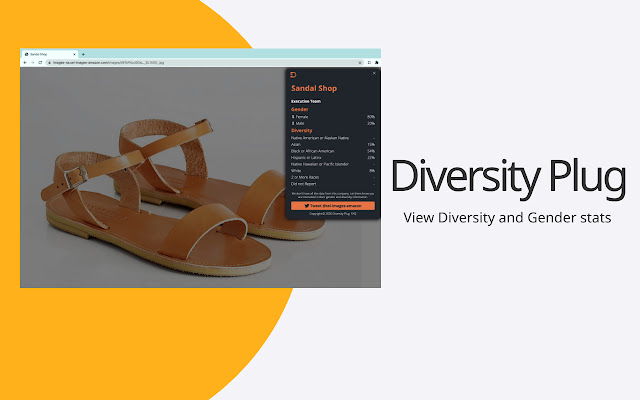Click the address bar URL field
This screenshot has height=400, width=640.
(x=204, y=62)
